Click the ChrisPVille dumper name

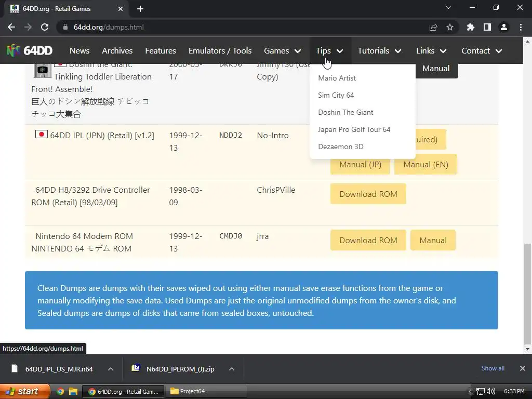(276, 190)
